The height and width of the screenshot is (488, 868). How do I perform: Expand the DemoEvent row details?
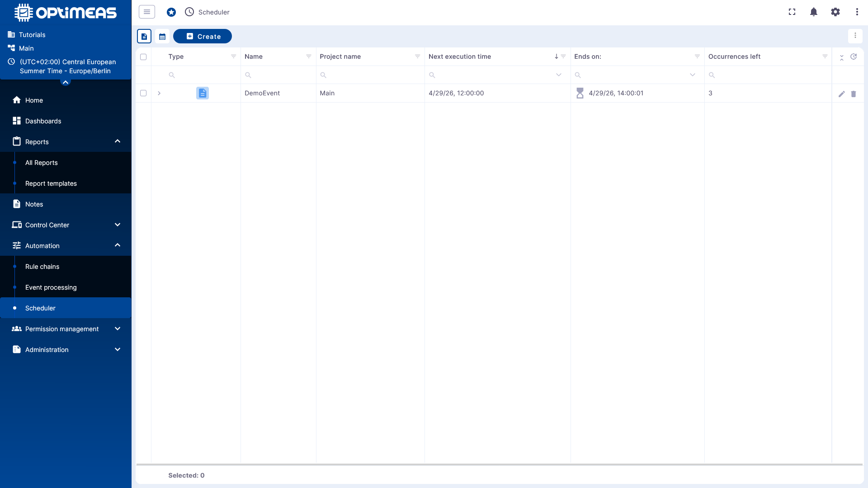[159, 93]
